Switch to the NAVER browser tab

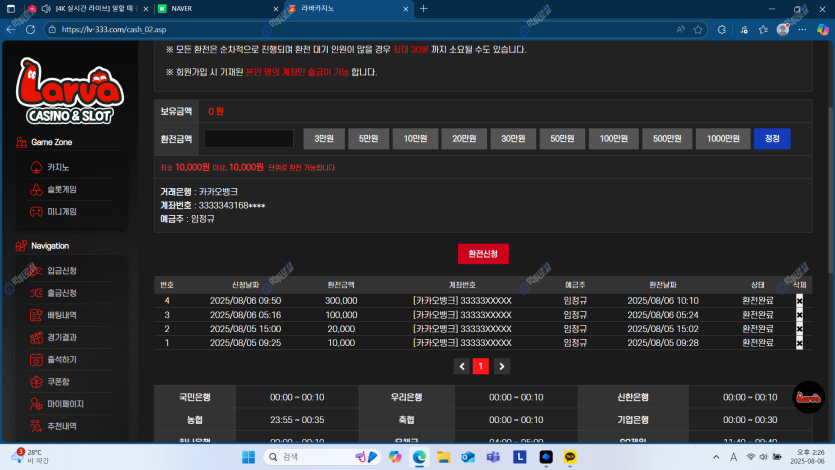pyautogui.click(x=210, y=8)
